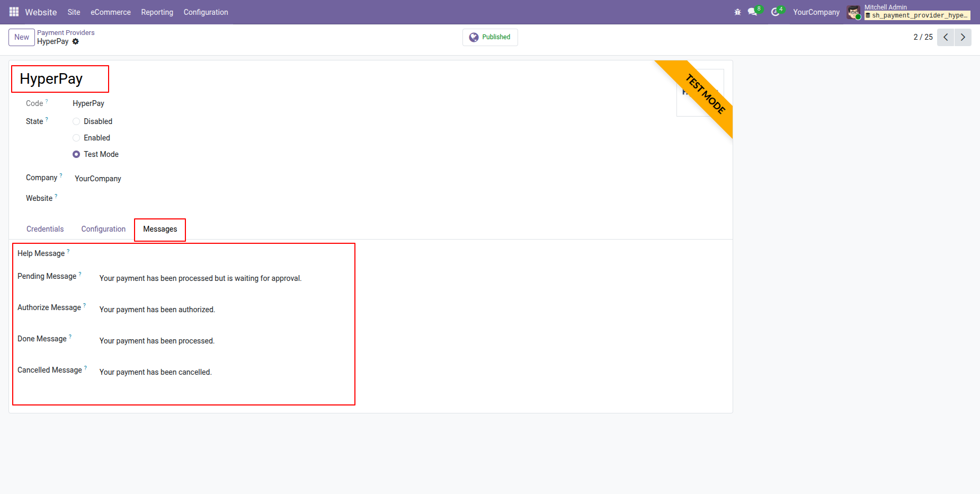The width and height of the screenshot is (980, 494).
Task: Open the apps grid home menu
Action: [14, 12]
